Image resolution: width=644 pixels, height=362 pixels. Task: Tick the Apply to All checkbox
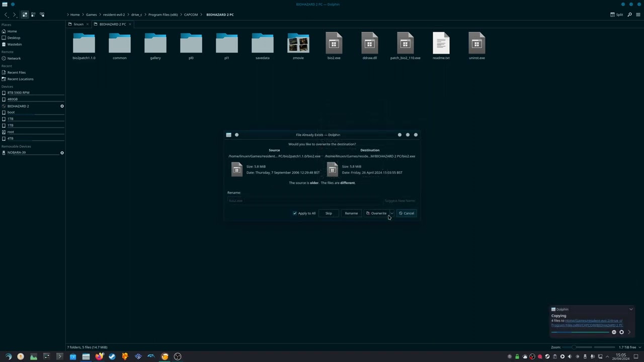click(x=295, y=213)
